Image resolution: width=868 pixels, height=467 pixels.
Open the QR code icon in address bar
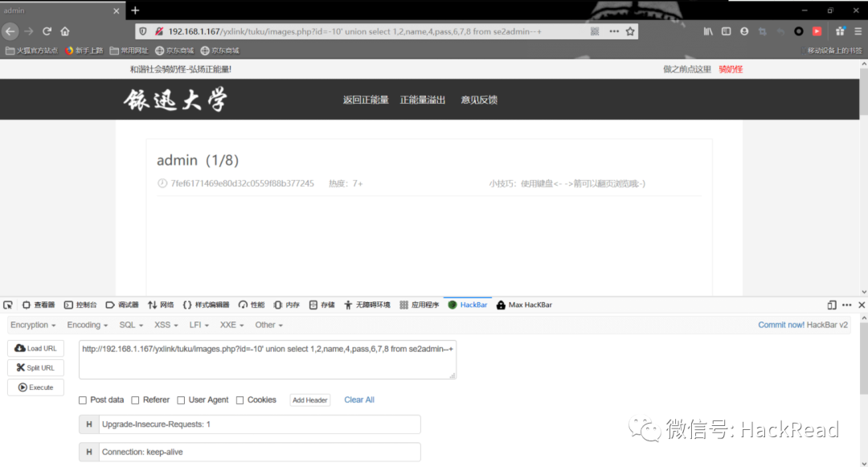click(x=595, y=31)
